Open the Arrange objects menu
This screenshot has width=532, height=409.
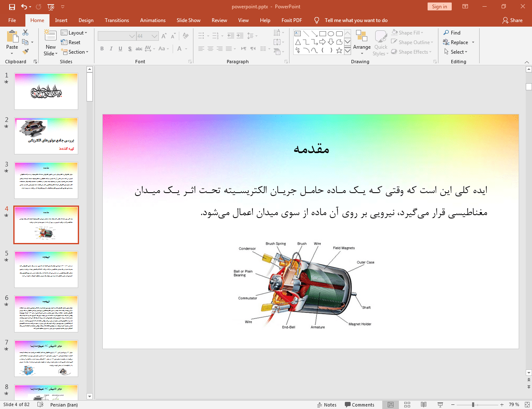tap(362, 42)
